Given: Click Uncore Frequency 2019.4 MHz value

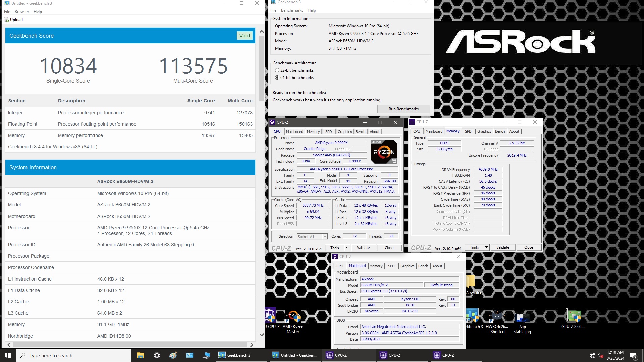Looking at the screenshot, I should tap(517, 156).
